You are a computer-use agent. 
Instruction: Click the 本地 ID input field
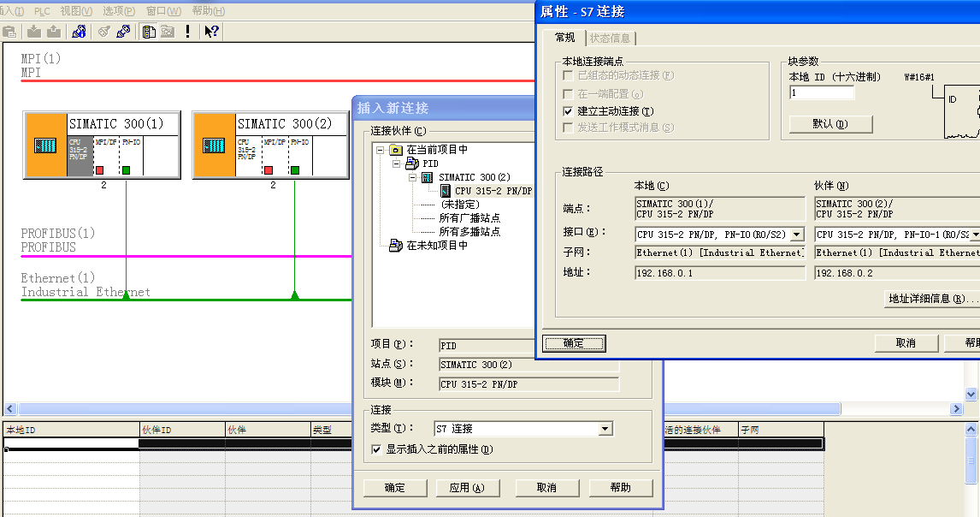tap(821, 92)
